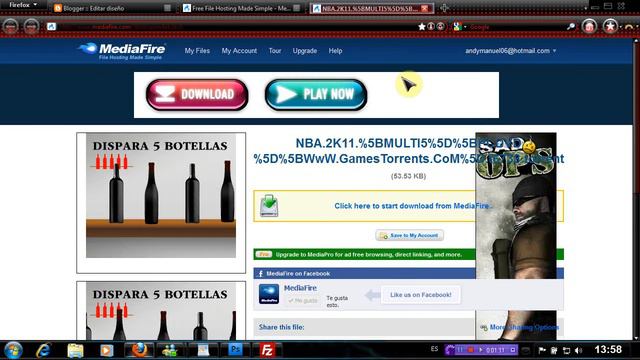Open a new tab with plus icon
This screenshot has height=360, width=640.
click(x=444, y=8)
